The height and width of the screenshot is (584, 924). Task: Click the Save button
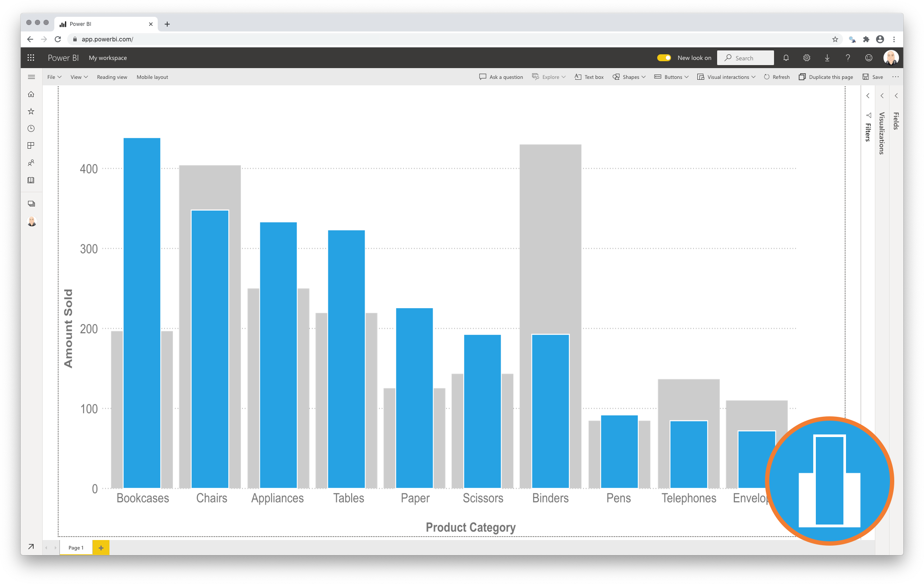click(x=874, y=77)
